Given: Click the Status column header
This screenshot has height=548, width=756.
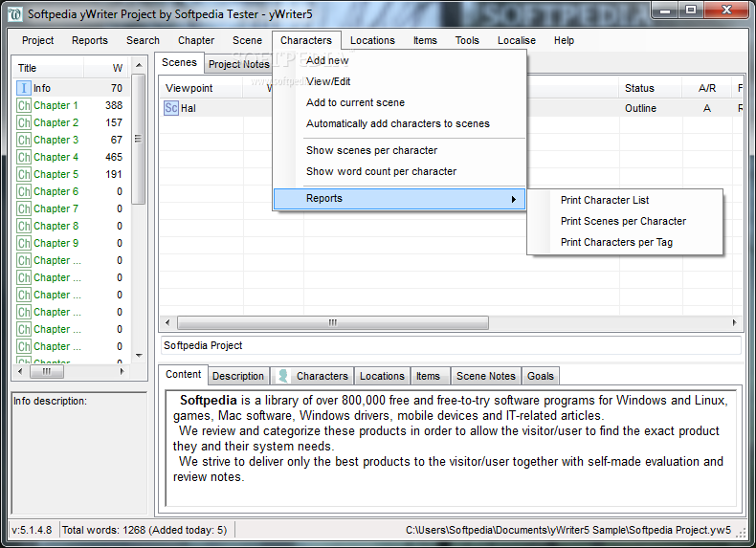Looking at the screenshot, I should pyautogui.click(x=639, y=88).
